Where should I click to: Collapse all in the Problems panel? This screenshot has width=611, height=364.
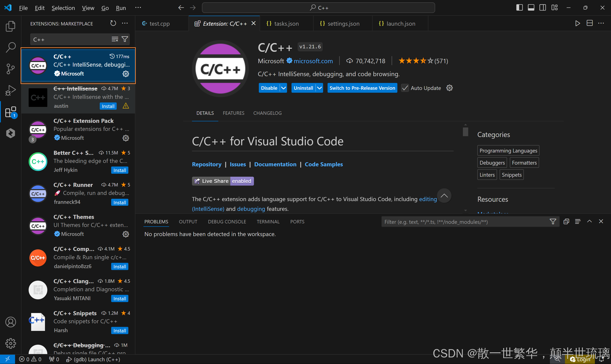[566, 221]
